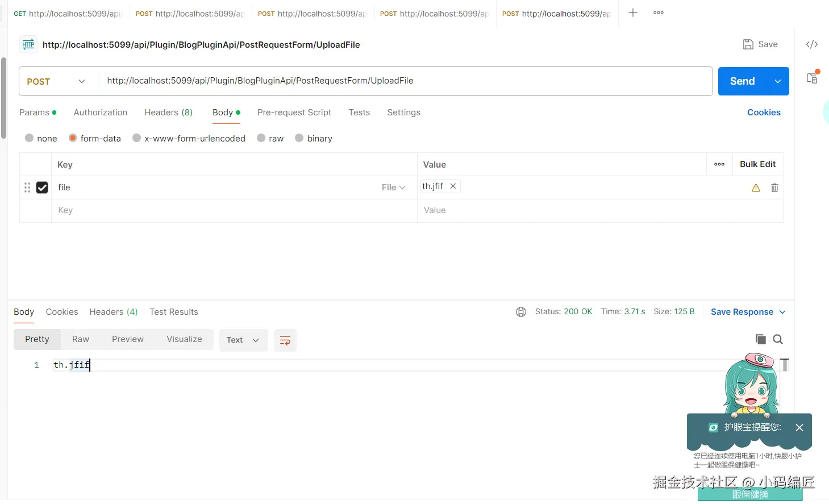Open response Cookies tab
Screen dimensions: 829x504
62,312
